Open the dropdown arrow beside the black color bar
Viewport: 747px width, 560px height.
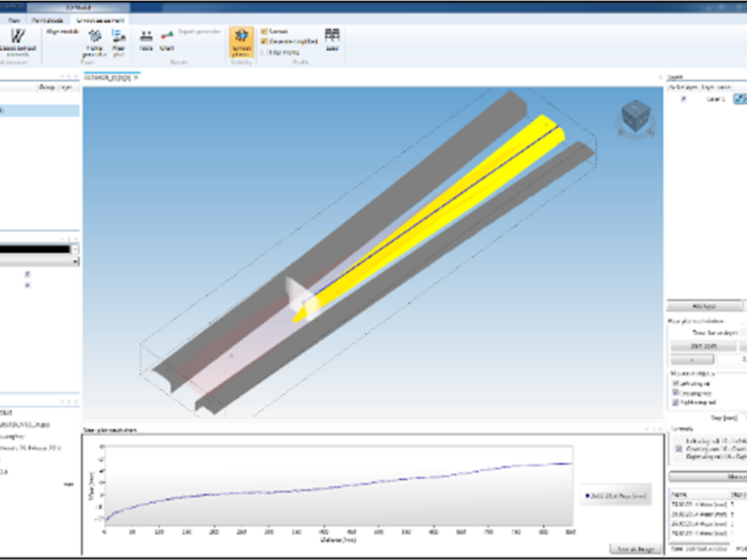point(75,249)
